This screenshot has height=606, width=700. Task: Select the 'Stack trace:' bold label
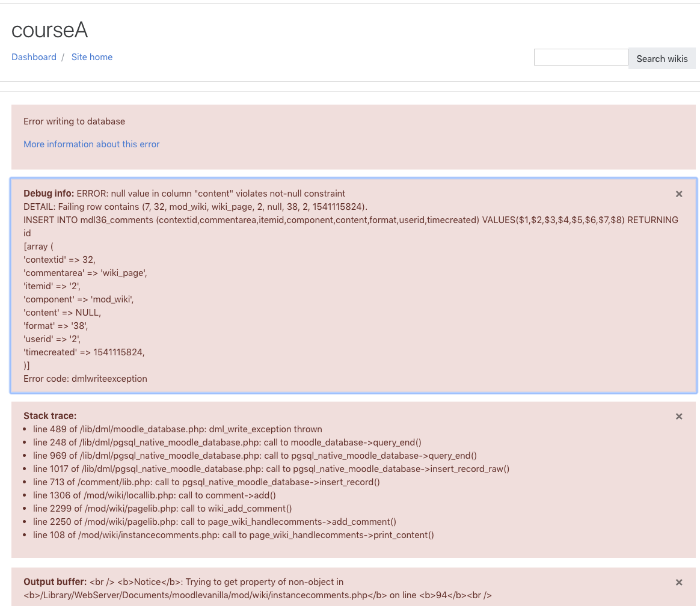click(x=50, y=416)
